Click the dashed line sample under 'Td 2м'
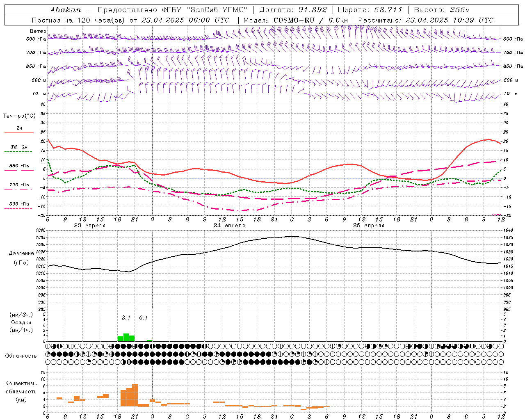 coord(19,152)
